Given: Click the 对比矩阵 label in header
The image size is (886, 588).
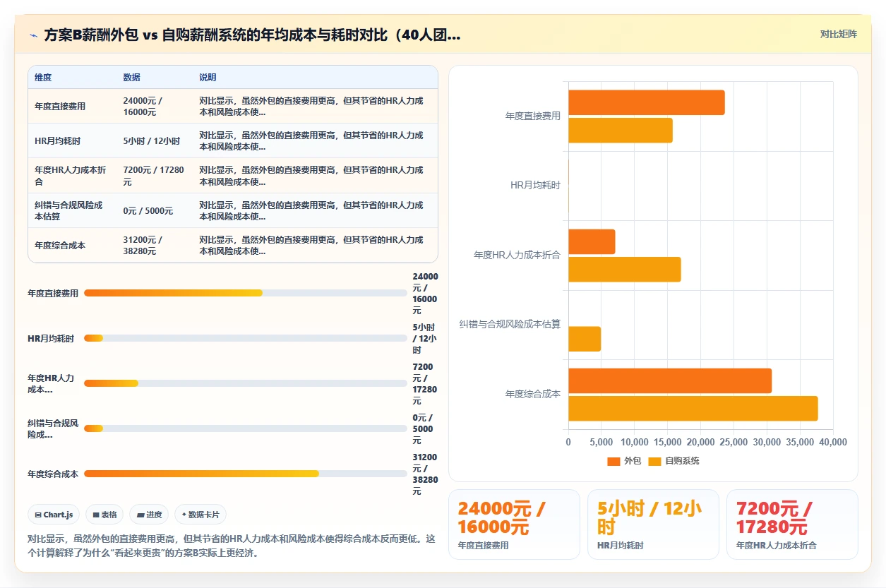Looking at the screenshot, I should click(838, 34).
